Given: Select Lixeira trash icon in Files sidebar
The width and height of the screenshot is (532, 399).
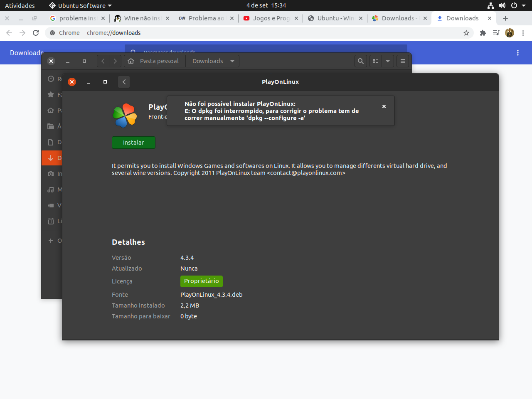Looking at the screenshot, I should [x=51, y=221].
